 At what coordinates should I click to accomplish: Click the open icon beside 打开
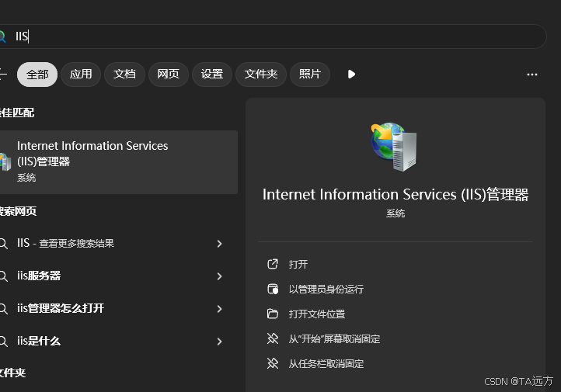click(x=273, y=264)
